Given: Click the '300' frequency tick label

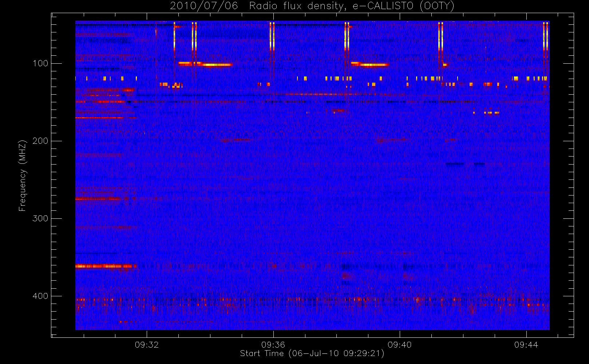Looking at the screenshot, I should click(40, 218).
